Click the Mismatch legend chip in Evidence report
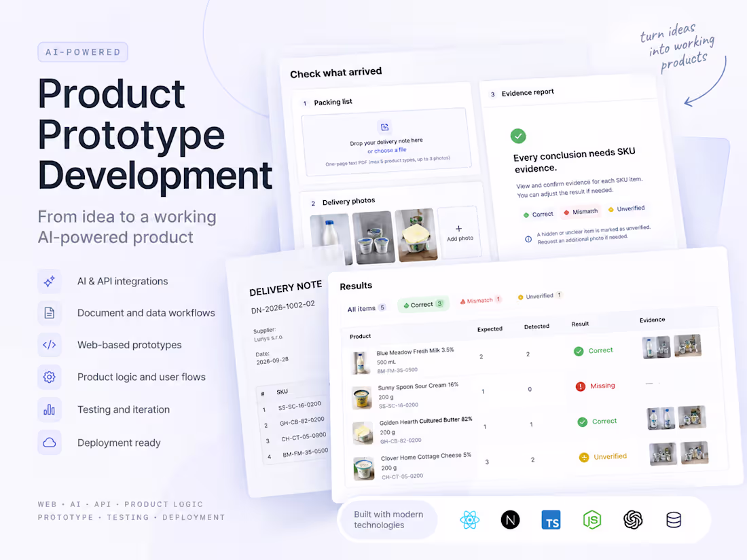Viewport: 747px width, 560px height. pos(581,212)
